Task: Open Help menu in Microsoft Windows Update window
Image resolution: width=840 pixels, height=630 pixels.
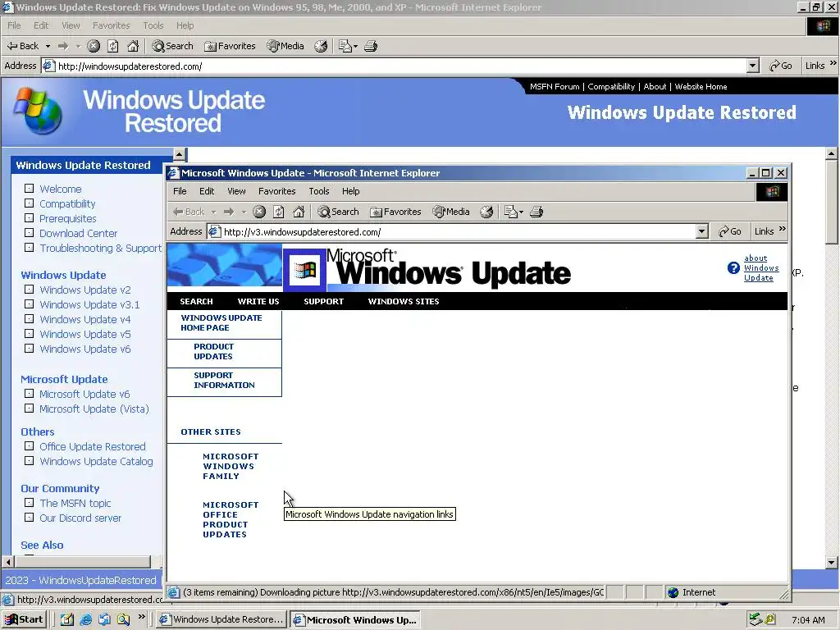Action: [351, 191]
